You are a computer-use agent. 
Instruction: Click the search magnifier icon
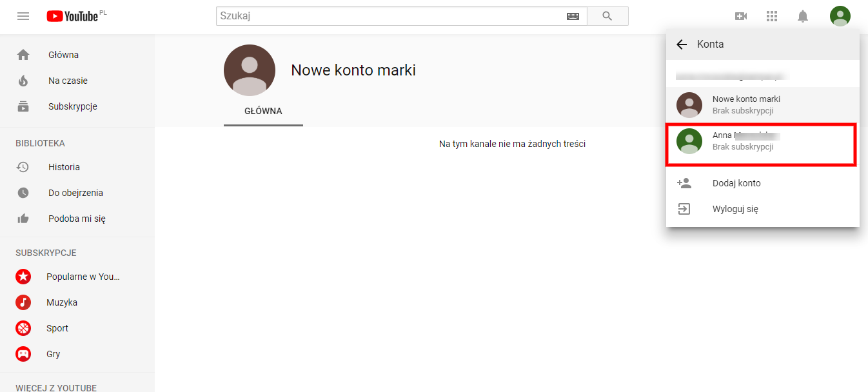point(607,15)
